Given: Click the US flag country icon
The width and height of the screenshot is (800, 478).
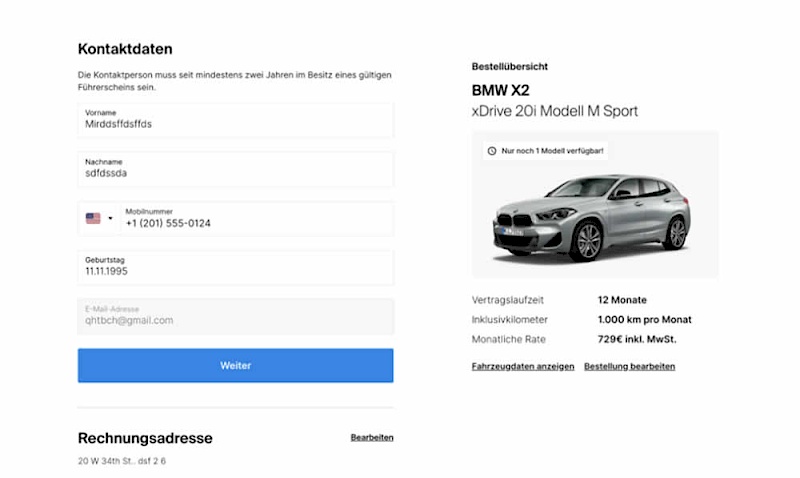Looking at the screenshot, I should pos(93,218).
